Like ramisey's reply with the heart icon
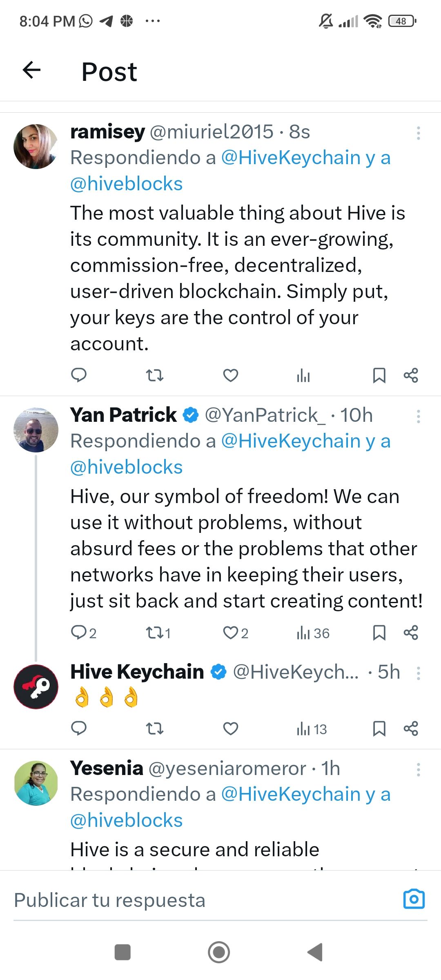 tap(230, 375)
